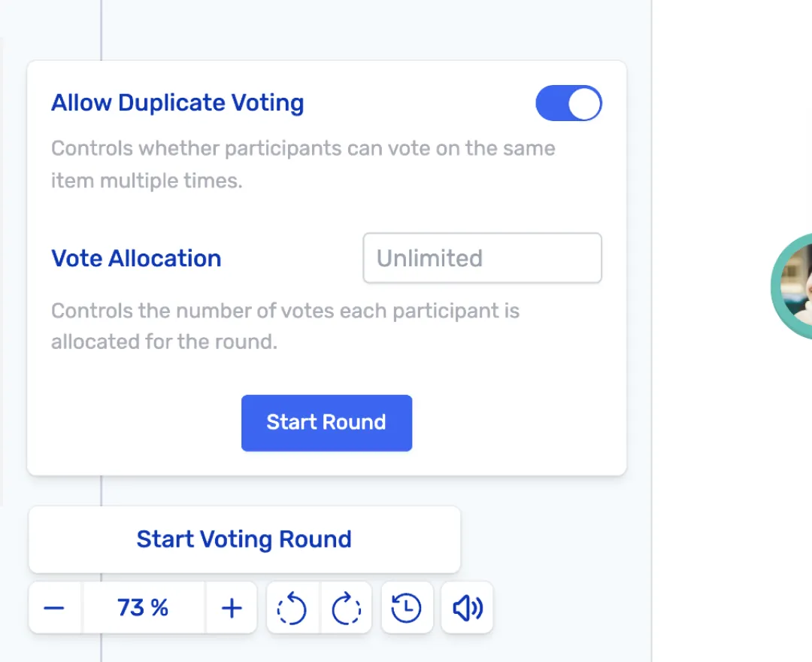Disable the Allow Duplicate Voting switch
Screen dimensions: 812x662
tap(568, 103)
